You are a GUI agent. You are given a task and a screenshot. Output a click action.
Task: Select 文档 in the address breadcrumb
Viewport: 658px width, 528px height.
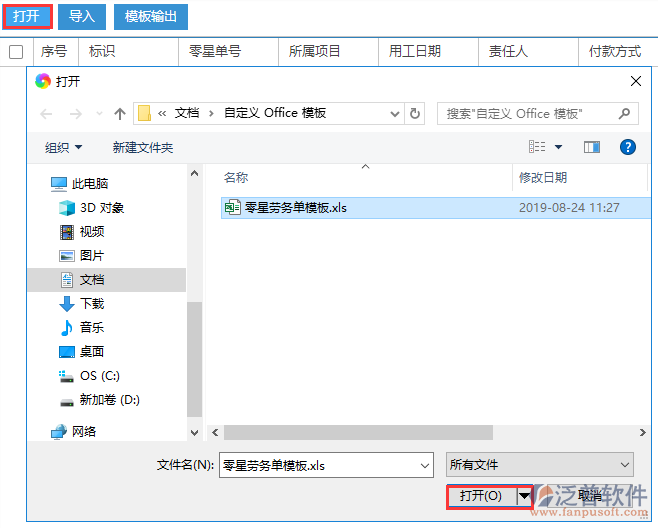187,113
